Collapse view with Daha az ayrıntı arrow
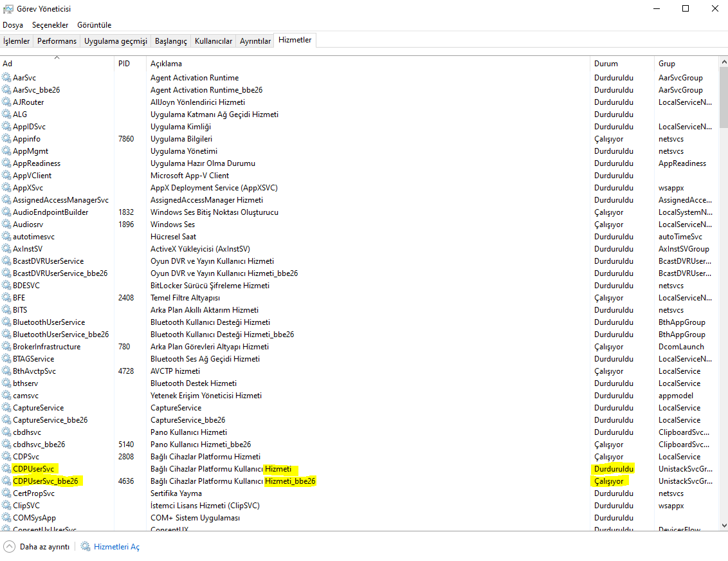728x561 pixels. (9, 547)
